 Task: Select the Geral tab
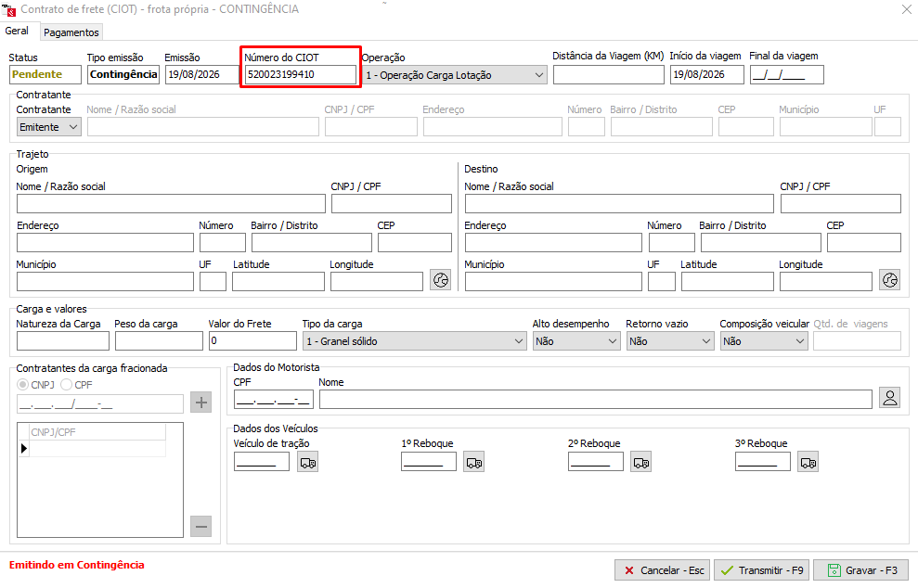tap(17, 31)
